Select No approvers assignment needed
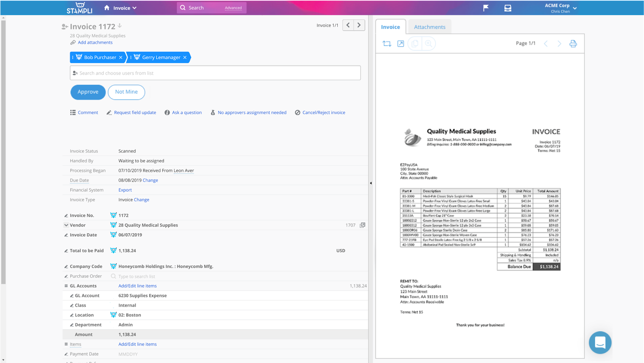 252,113
